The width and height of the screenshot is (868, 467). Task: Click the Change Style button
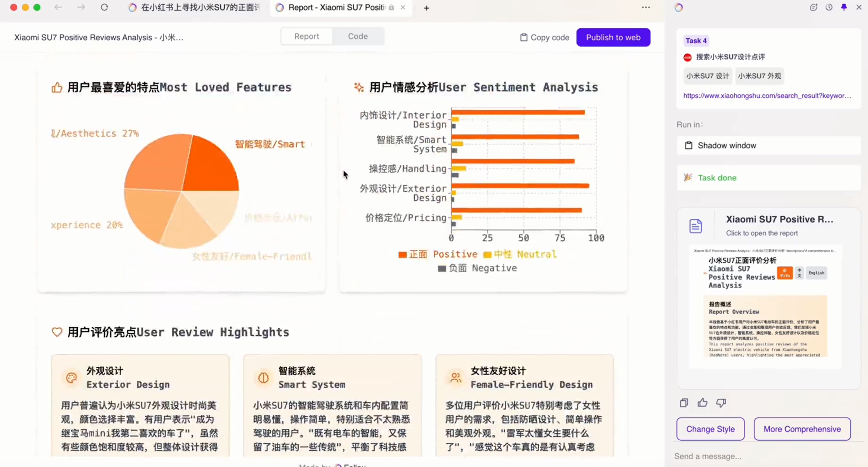pyautogui.click(x=710, y=429)
